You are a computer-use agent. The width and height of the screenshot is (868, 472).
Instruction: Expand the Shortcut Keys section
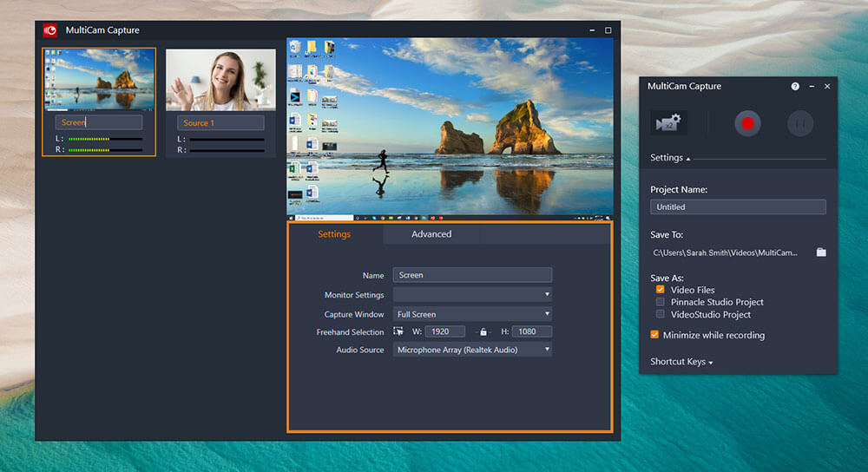point(681,362)
